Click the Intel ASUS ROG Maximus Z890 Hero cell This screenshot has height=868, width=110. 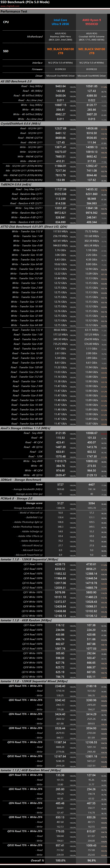[x=60, y=36]
